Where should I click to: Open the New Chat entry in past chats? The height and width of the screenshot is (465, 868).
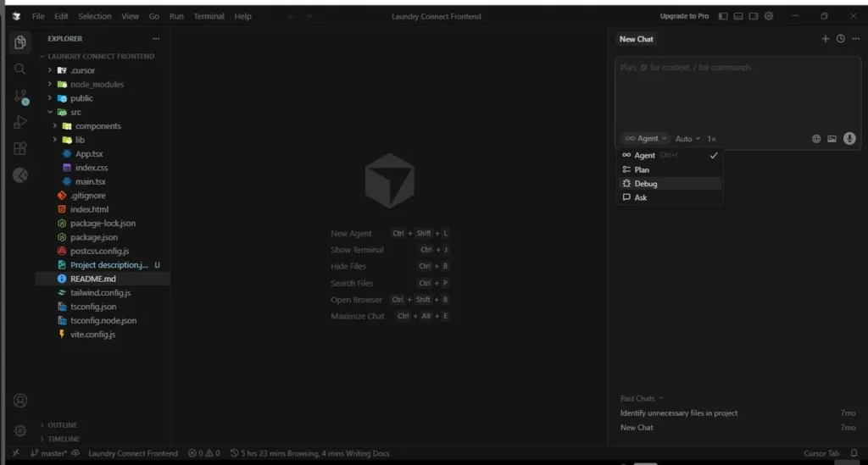click(738, 428)
